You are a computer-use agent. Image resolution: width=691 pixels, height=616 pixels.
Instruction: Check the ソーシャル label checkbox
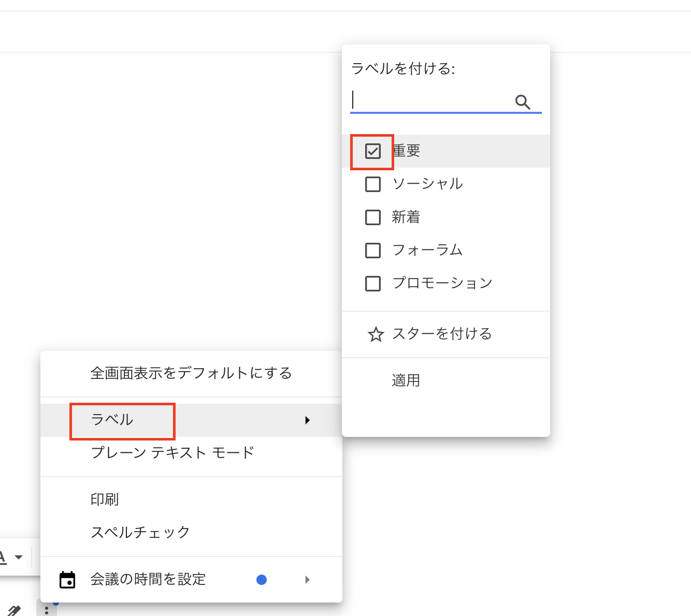373,184
